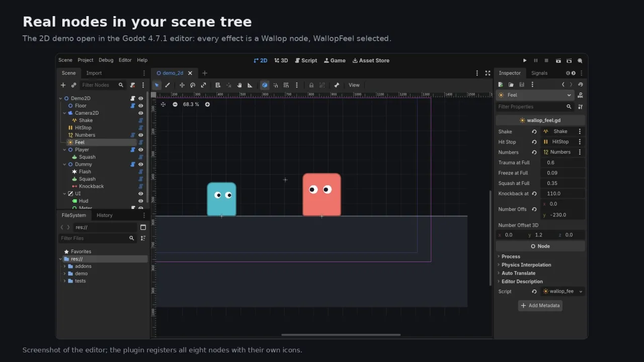644x362 pixels.
Task: Switch to the Signals tab
Action: coord(539,73)
